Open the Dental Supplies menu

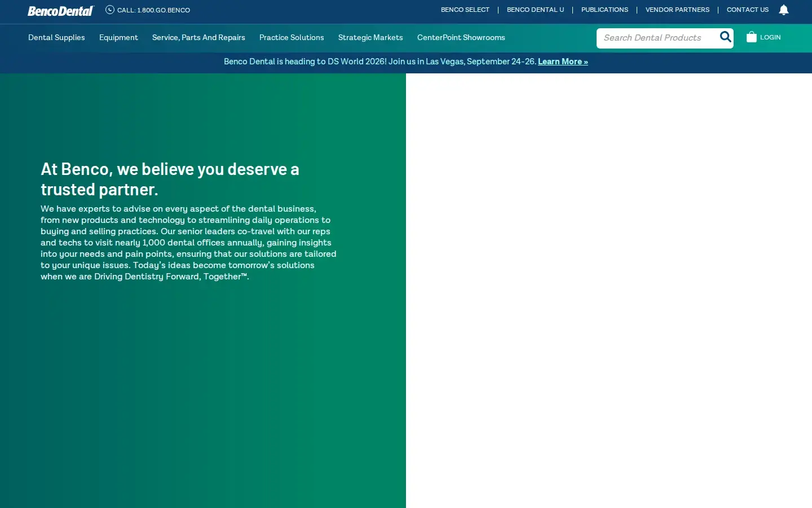[56, 37]
